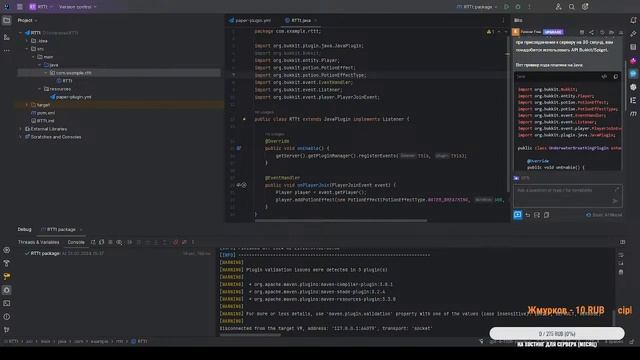Viewport: 640px width, 360px height.
Task: Click the donation goal progress bar
Action: coord(557,333)
